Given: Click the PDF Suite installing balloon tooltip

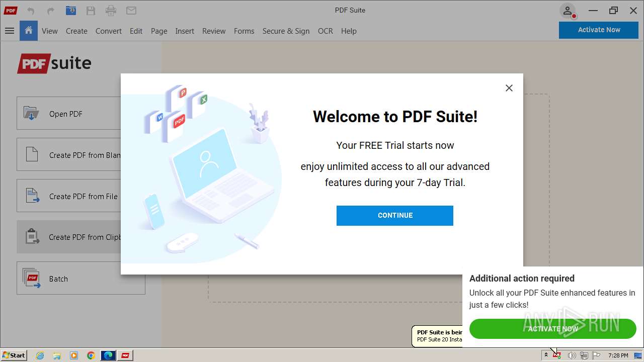Looking at the screenshot, I should coord(437,336).
